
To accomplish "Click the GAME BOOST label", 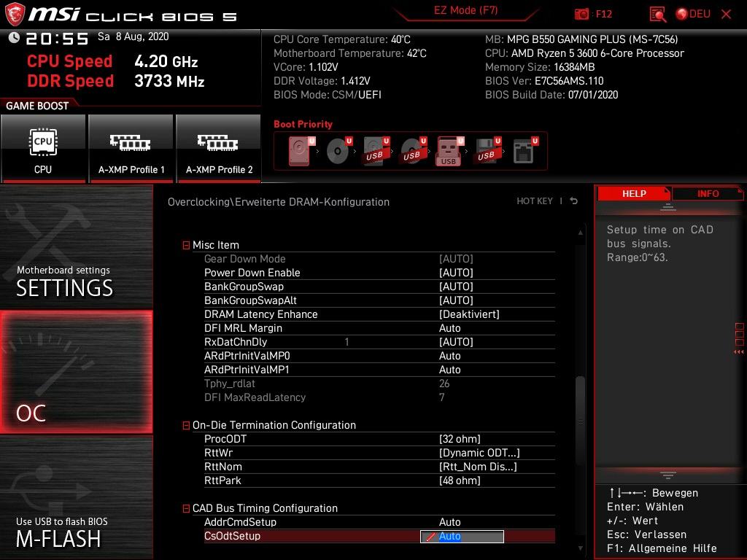I will (x=37, y=106).
